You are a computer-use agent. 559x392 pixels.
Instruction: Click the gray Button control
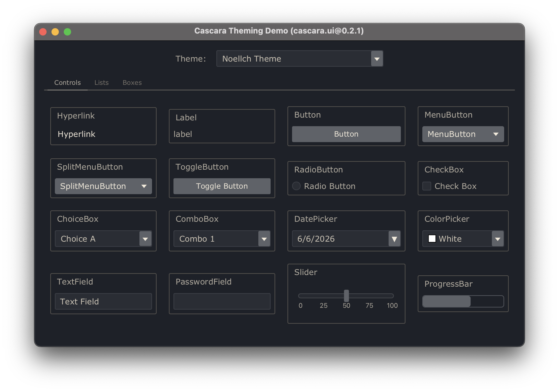point(346,134)
